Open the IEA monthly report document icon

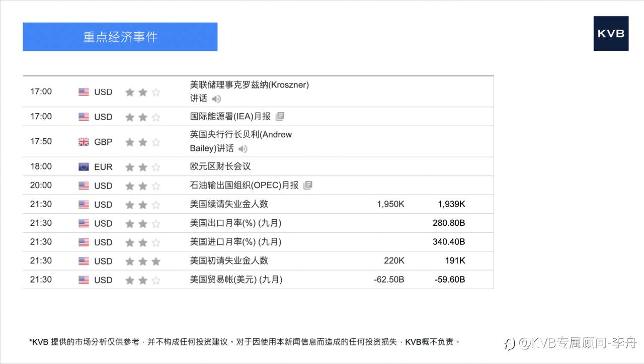(x=280, y=116)
